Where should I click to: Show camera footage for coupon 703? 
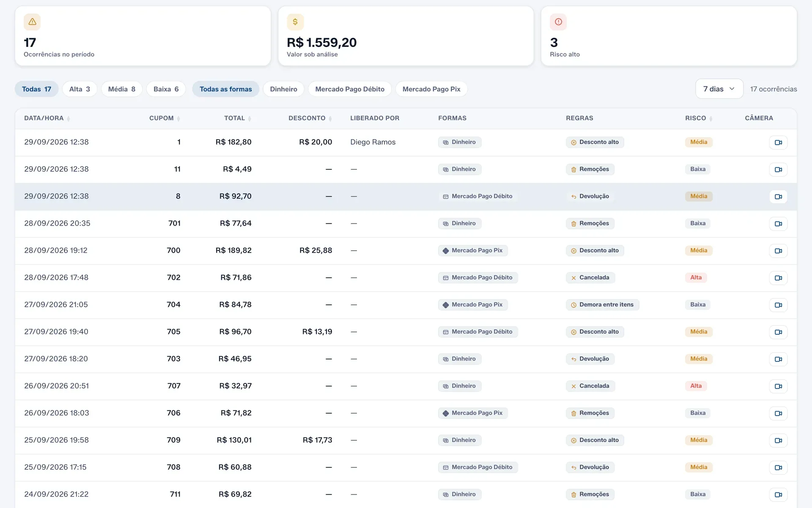click(778, 359)
